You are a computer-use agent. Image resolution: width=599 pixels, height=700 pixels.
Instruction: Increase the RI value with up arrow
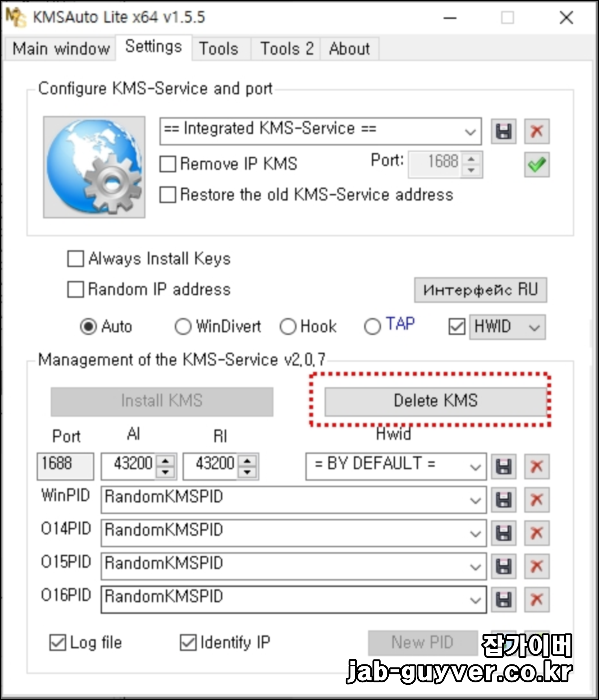pos(248,461)
